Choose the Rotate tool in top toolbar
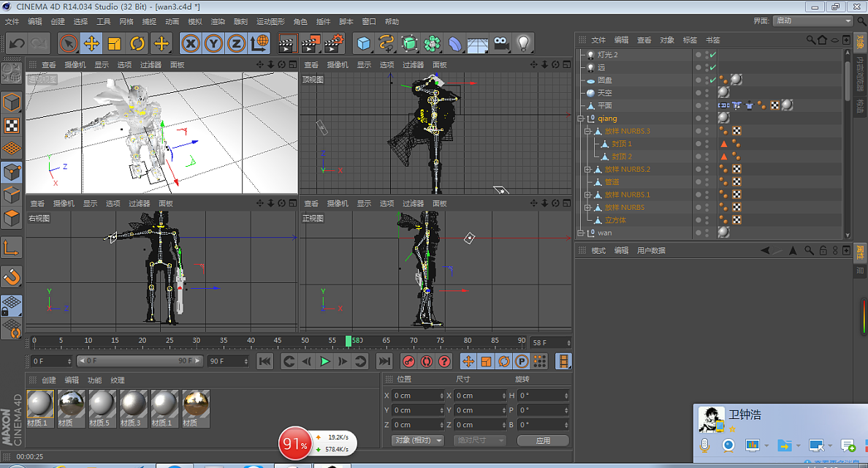Viewport: 868px width, 468px height. (x=137, y=43)
